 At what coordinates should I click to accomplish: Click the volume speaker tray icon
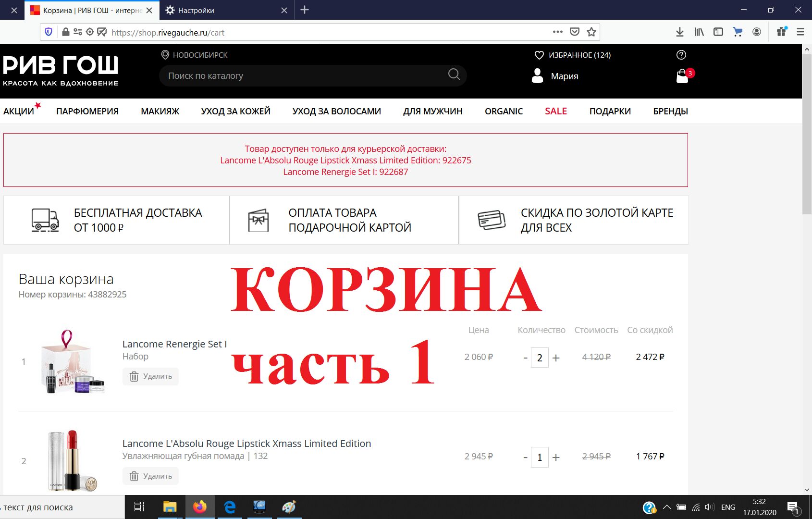point(709,507)
